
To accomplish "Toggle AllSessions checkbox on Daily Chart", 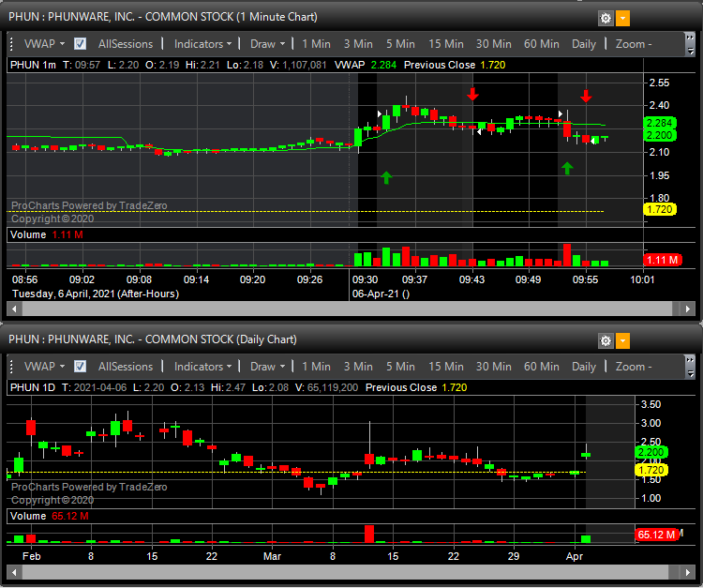I will [x=81, y=367].
